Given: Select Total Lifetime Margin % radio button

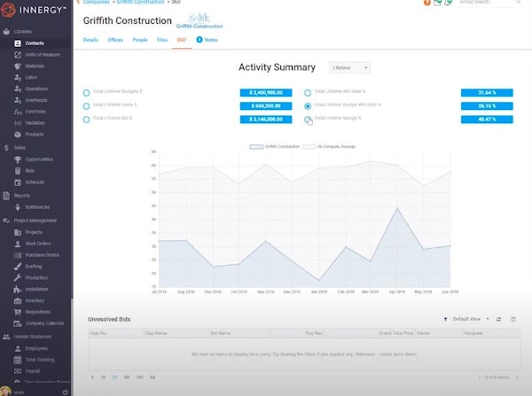Looking at the screenshot, I should point(308,120).
